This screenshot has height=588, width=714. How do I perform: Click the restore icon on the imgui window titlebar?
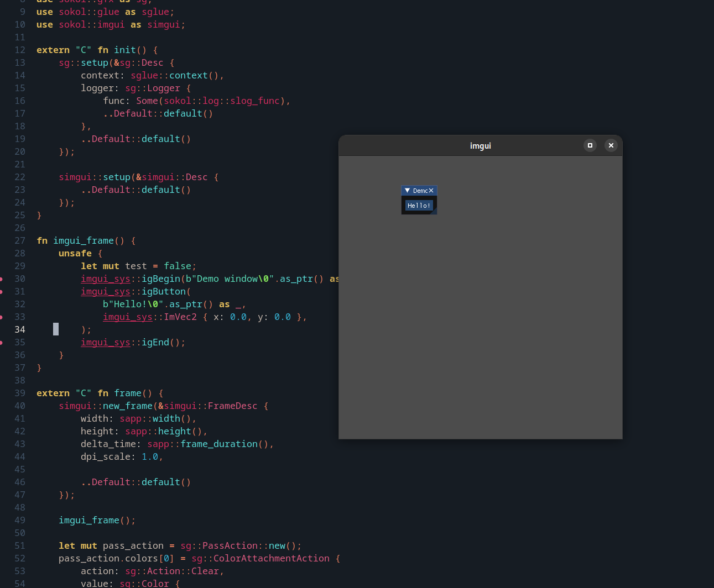(x=590, y=145)
